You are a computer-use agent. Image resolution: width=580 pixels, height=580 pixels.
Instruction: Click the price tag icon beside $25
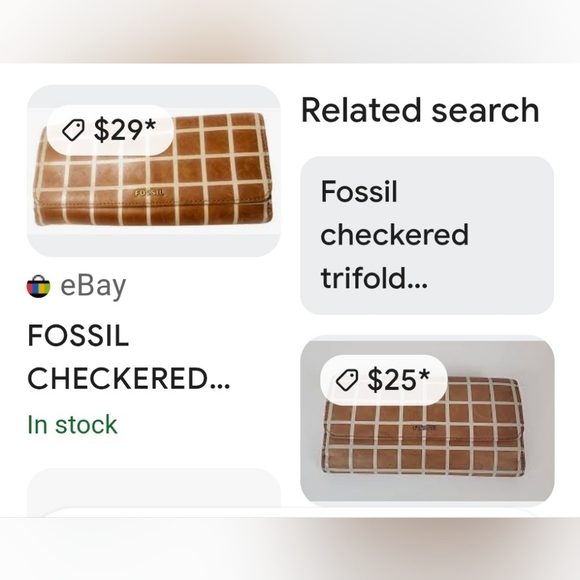(x=346, y=380)
